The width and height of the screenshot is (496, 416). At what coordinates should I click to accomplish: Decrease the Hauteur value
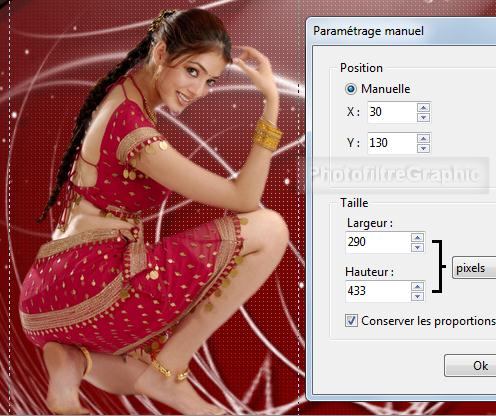tap(417, 296)
